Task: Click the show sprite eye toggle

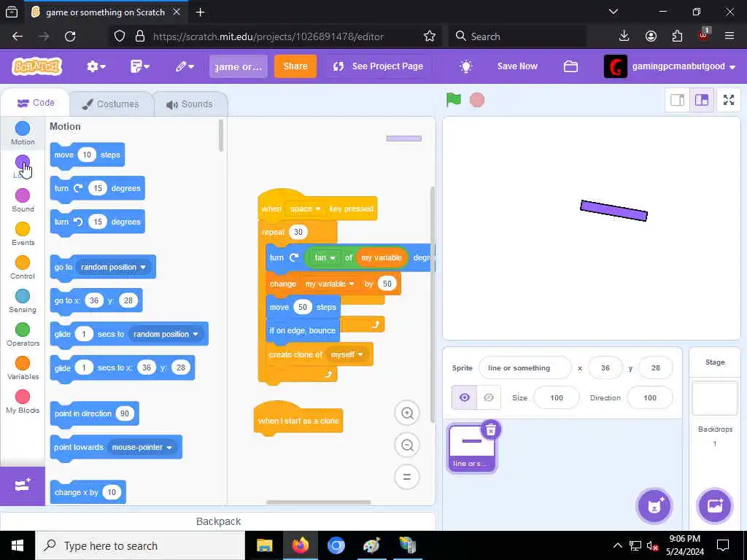Action: (x=465, y=397)
